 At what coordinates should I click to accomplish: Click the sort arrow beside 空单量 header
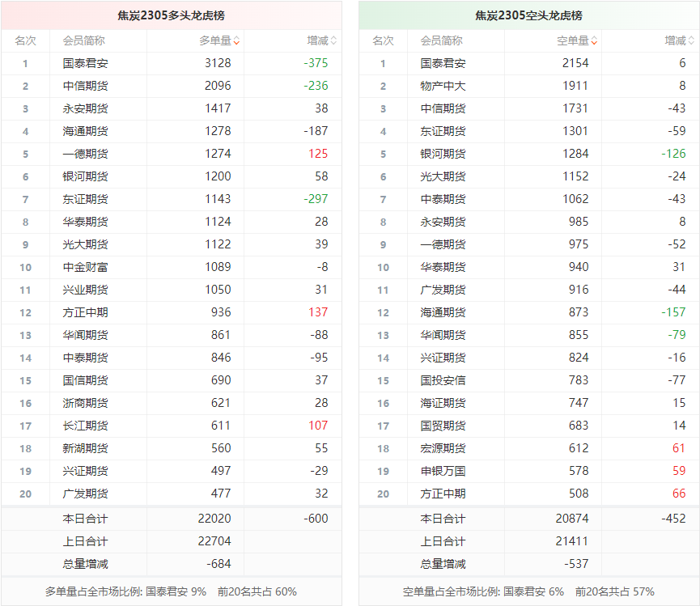[594, 40]
